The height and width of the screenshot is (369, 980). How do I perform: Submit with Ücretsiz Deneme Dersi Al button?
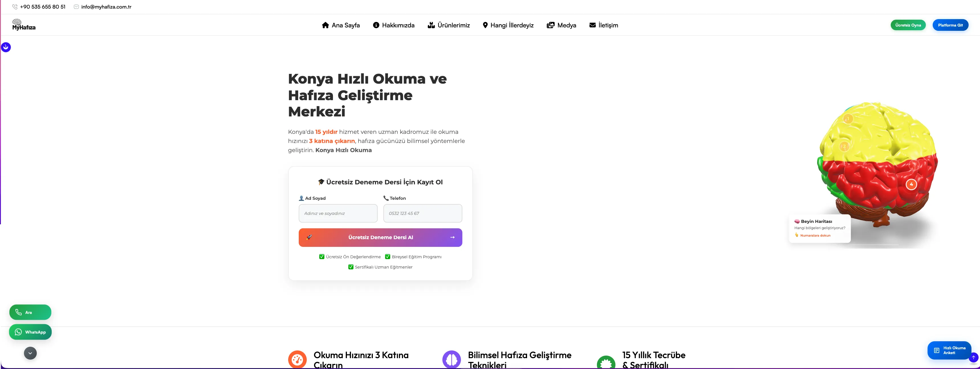click(380, 237)
